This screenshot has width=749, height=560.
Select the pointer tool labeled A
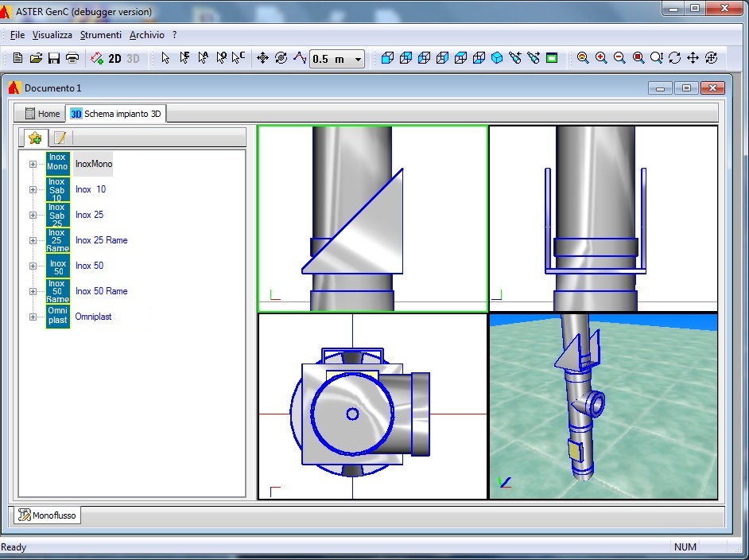[x=203, y=58]
